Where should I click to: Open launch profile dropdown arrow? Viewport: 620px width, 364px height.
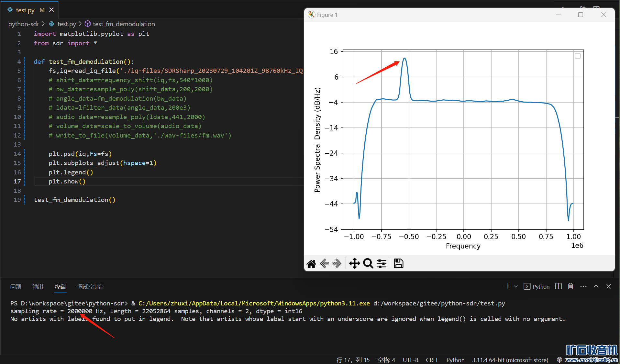516,287
